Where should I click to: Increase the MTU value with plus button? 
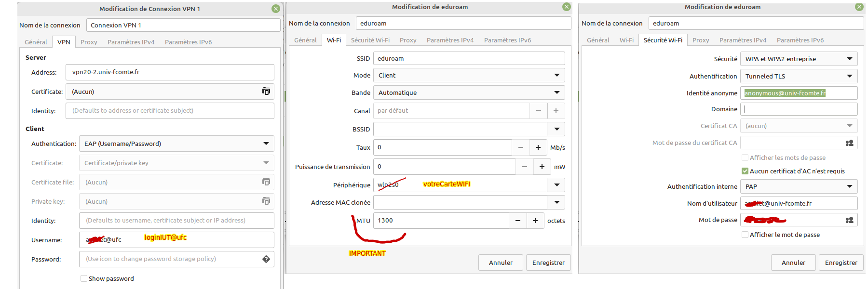535,221
